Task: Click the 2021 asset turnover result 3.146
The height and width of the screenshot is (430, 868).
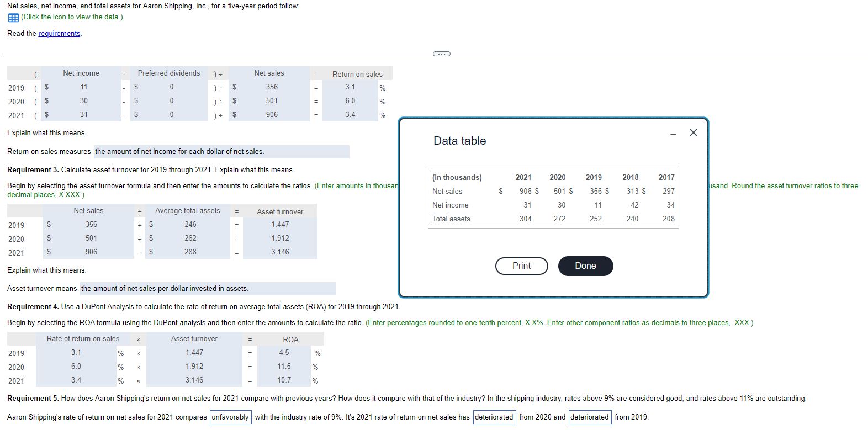Action: [x=280, y=252]
